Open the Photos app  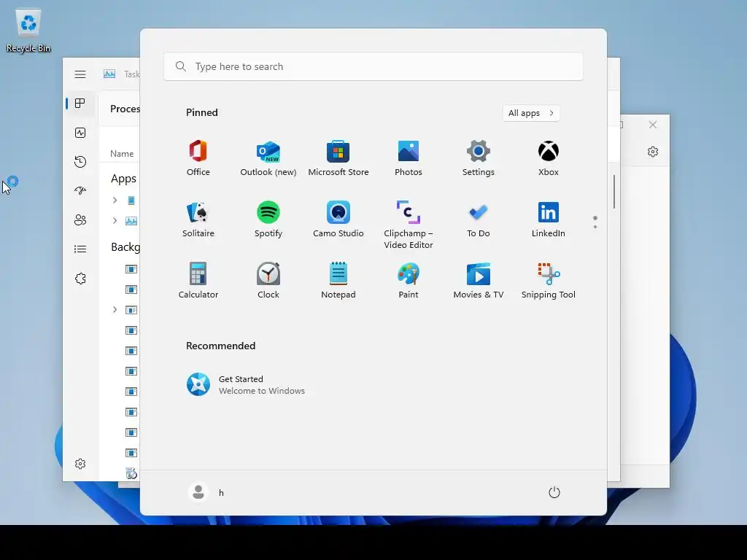[409, 158]
